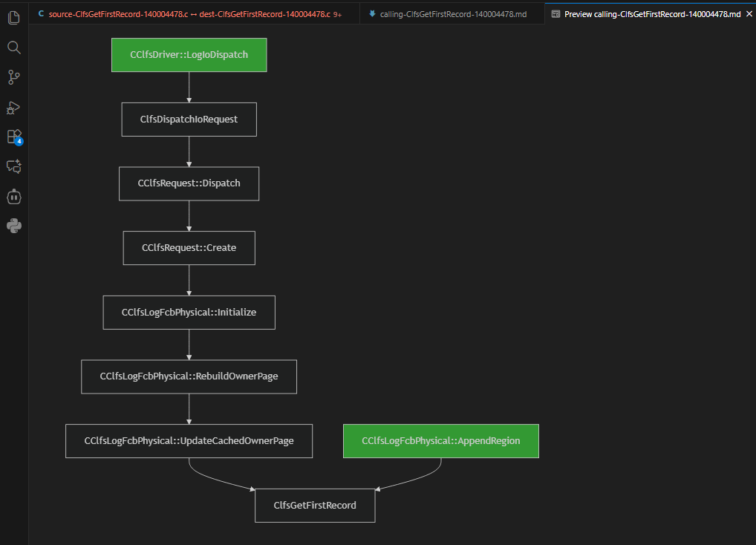Open the Search view
Viewport: 756px width, 545px height.
pos(13,48)
